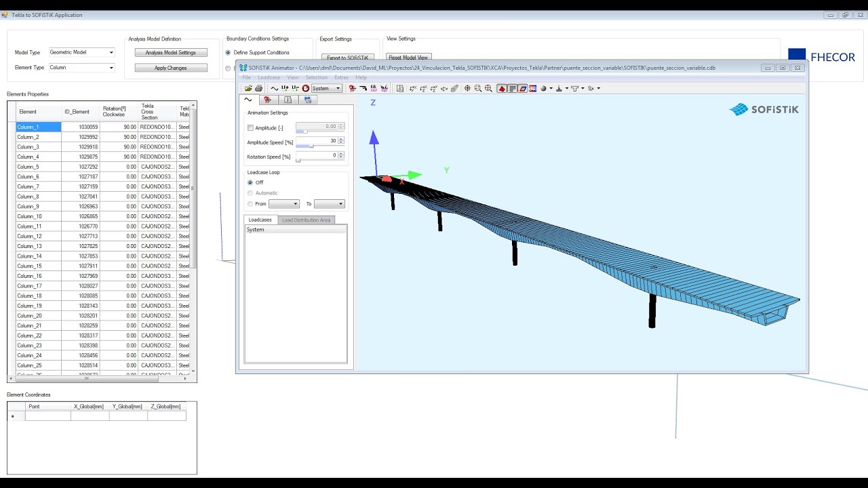The image size is (868, 488).
Task: Open the View menu in Animator
Action: pos(293,77)
